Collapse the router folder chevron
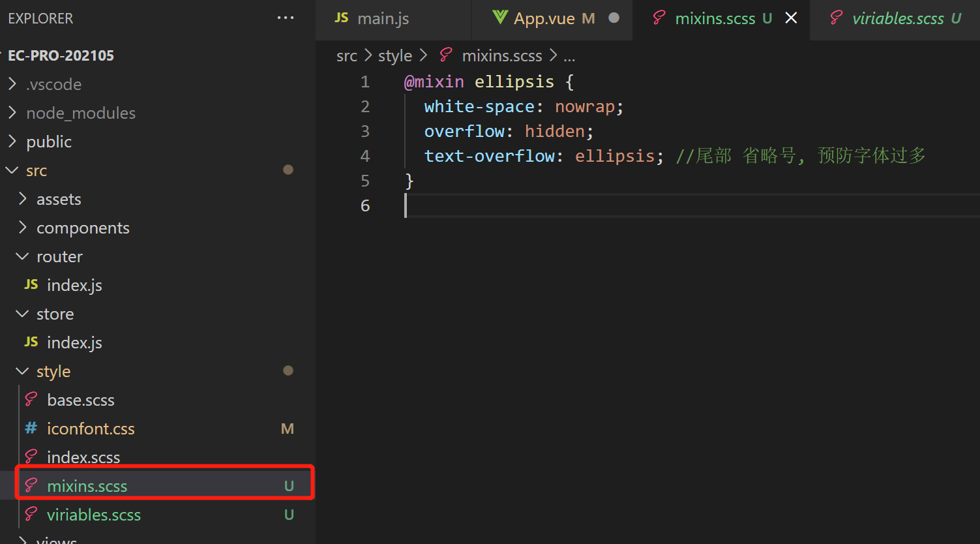Viewport: 980px width, 544px height. [23, 256]
